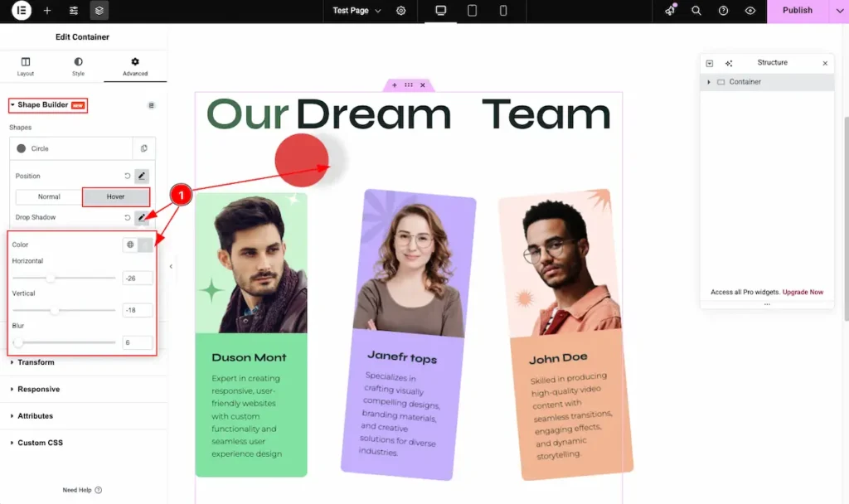Open site settings sliders icon
849x504 pixels.
(74, 11)
